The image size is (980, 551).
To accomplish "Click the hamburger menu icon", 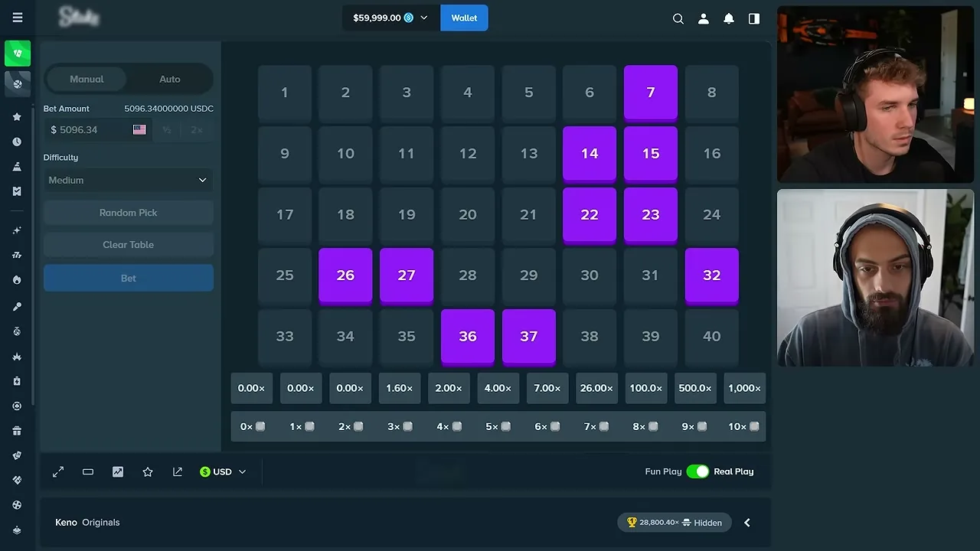I will pos(18,18).
